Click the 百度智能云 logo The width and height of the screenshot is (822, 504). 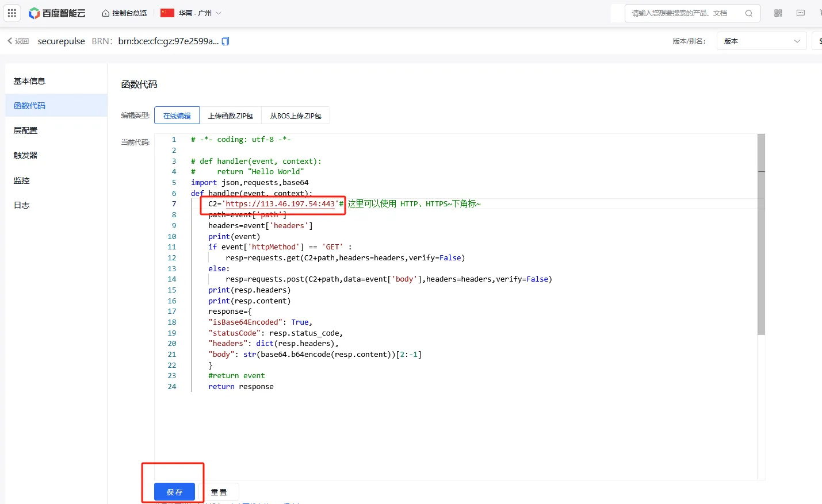[57, 13]
